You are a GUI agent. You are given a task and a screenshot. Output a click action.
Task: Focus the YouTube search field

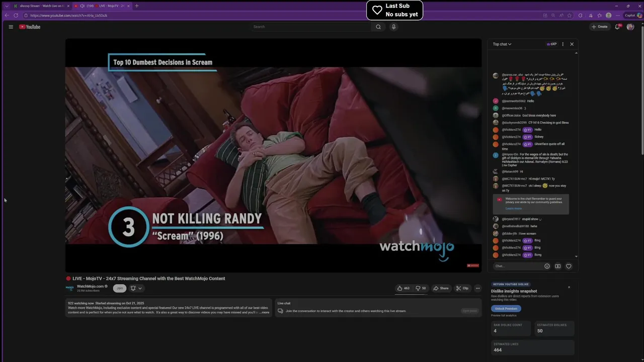pyautogui.click(x=311, y=27)
